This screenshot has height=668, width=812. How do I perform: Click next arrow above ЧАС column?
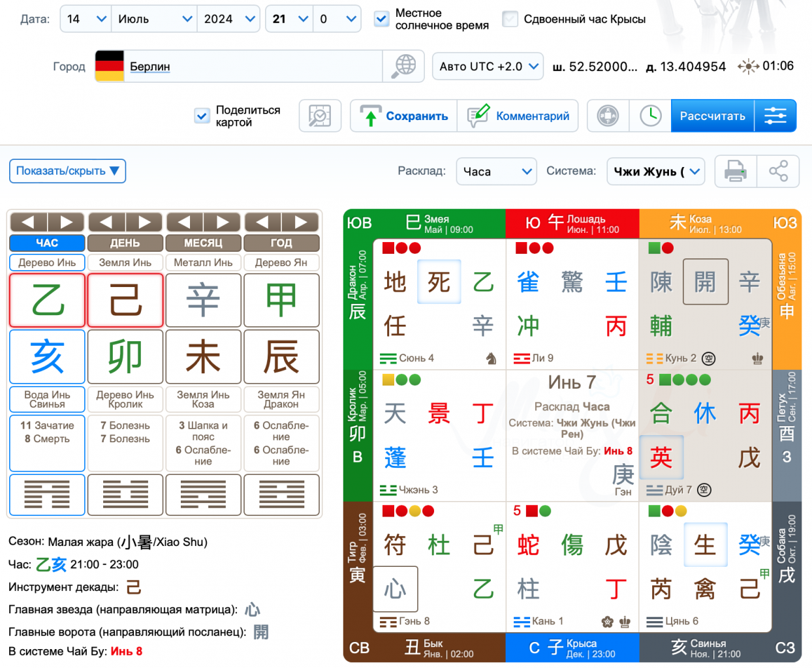pos(66,222)
